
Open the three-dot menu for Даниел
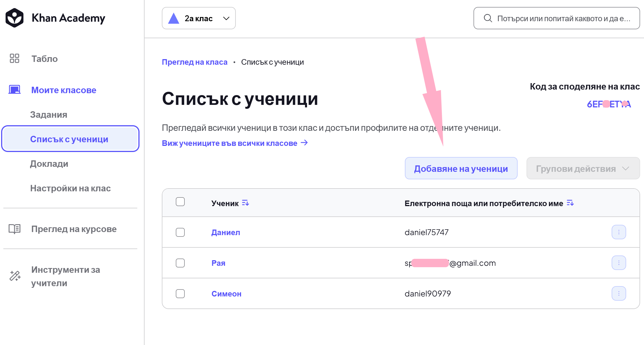tap(619, 232)
